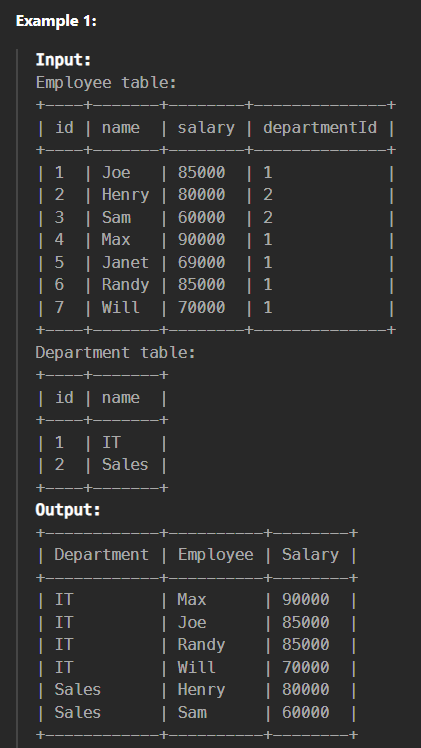Click the id value 5 in Janet's row
Image resolution: width=421 pixels, height=748 pixels.
pos(59,262)
